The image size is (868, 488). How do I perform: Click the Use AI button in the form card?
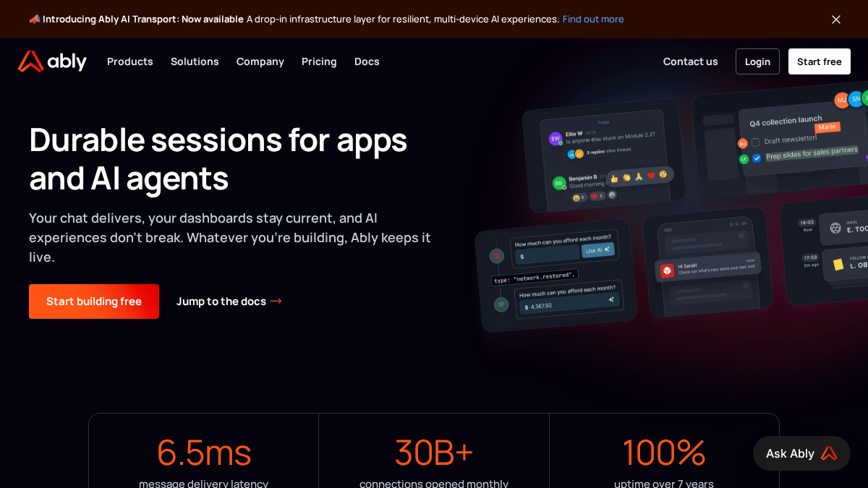pos(598,250)
